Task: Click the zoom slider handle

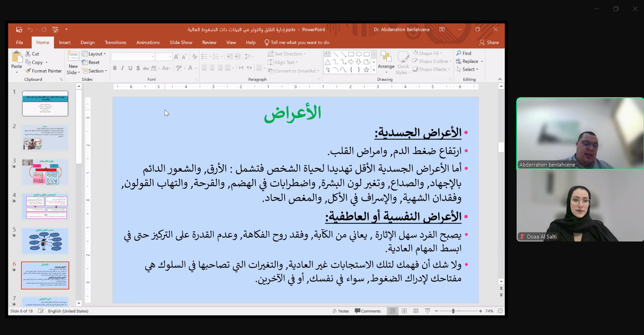Action: [453, 311]
